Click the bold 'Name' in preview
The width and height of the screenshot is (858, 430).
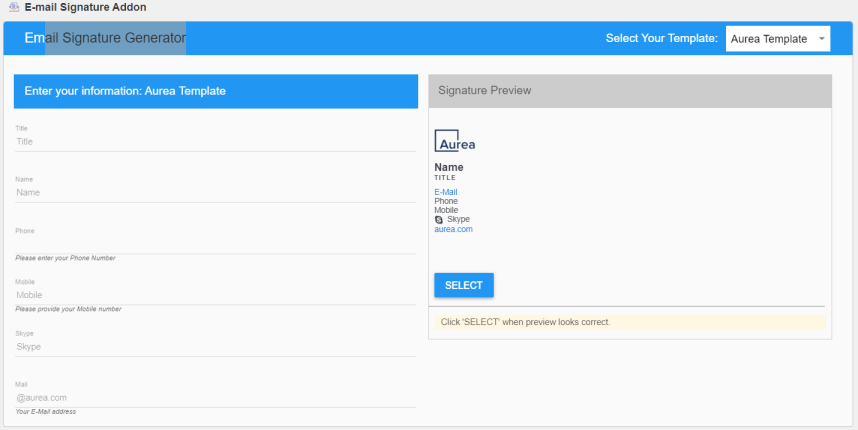click(x=449, y=167)
